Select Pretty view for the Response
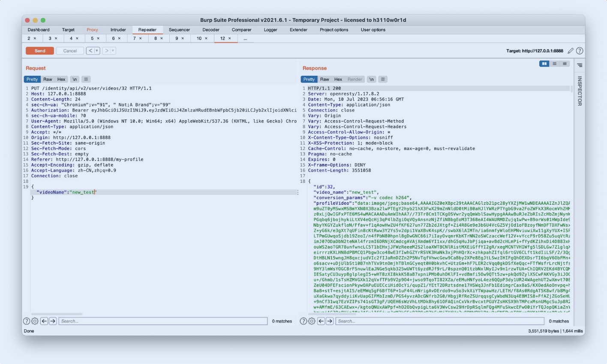The height and width of the screenshot is (364, 607). pos(309,79)
